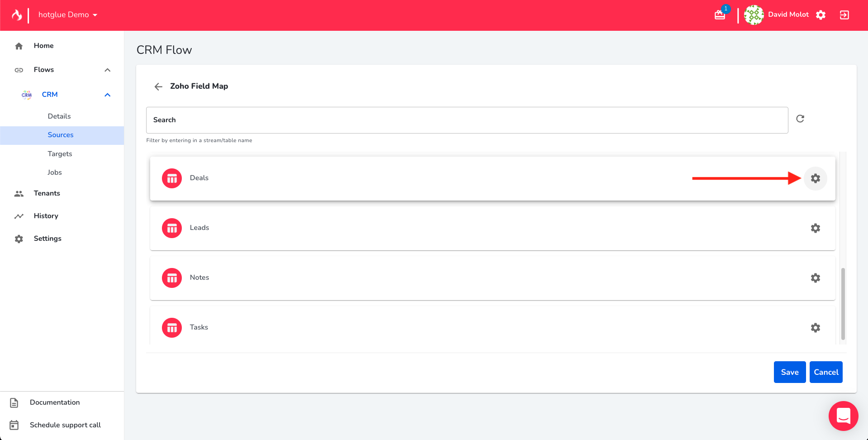The width and height of the screenshot is (868, 440).
Task: Click the David Molot user name
Action: 788,14
